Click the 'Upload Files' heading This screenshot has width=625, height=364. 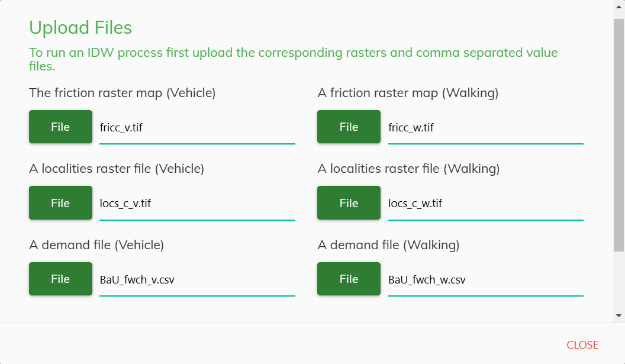tap(80, 28)
